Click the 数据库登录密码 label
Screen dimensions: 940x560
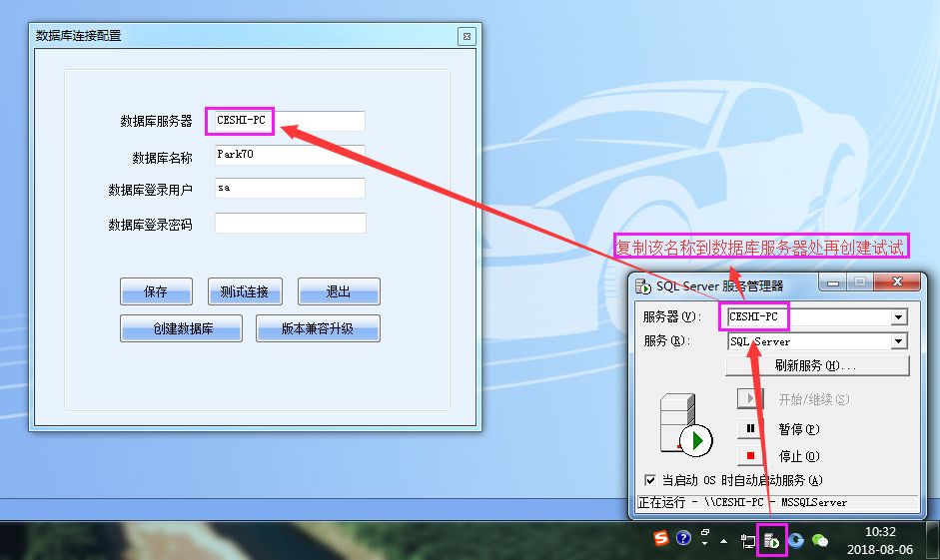(150, 225)
